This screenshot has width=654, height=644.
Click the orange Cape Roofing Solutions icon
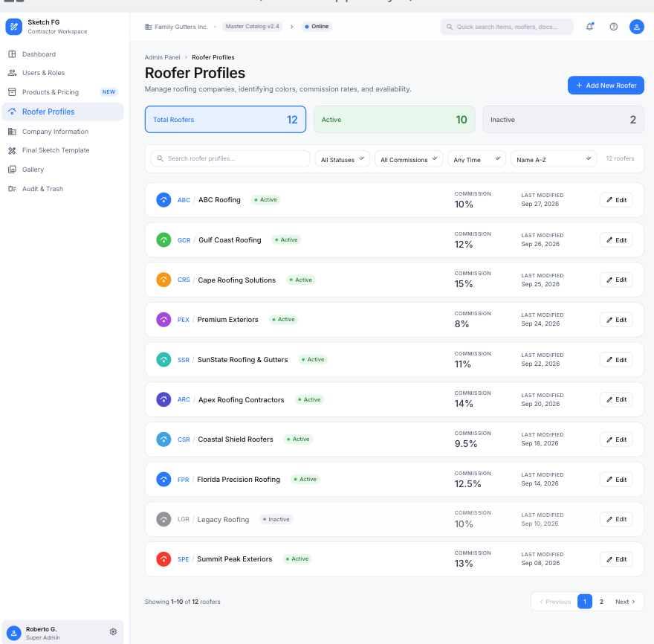pyautogui.click(x=163, y=280)
